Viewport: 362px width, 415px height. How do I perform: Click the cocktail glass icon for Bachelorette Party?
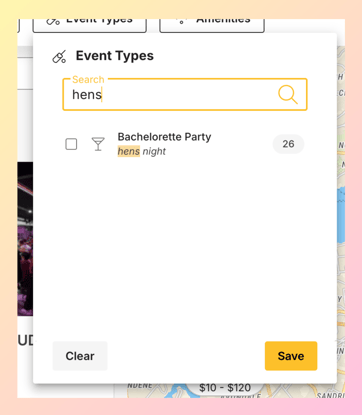(x=98, y=144)
